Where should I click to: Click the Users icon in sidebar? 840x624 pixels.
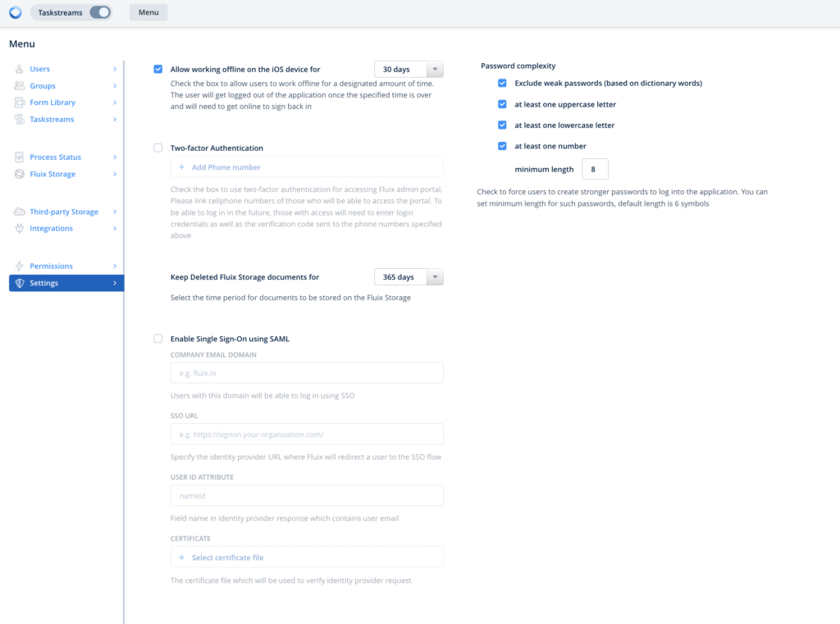tap(20, 69)
